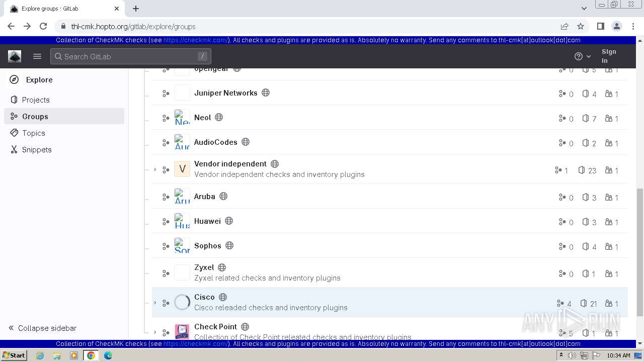This screenshot has width=644, height=362.
Task: Open the Sophos group
Action: pyautogui.click(x=207, y=245)
